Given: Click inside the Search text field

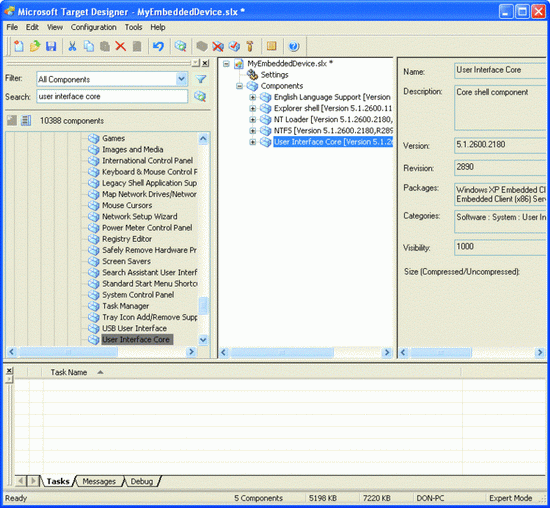Looking at the screenshot, I should point(112,96).
